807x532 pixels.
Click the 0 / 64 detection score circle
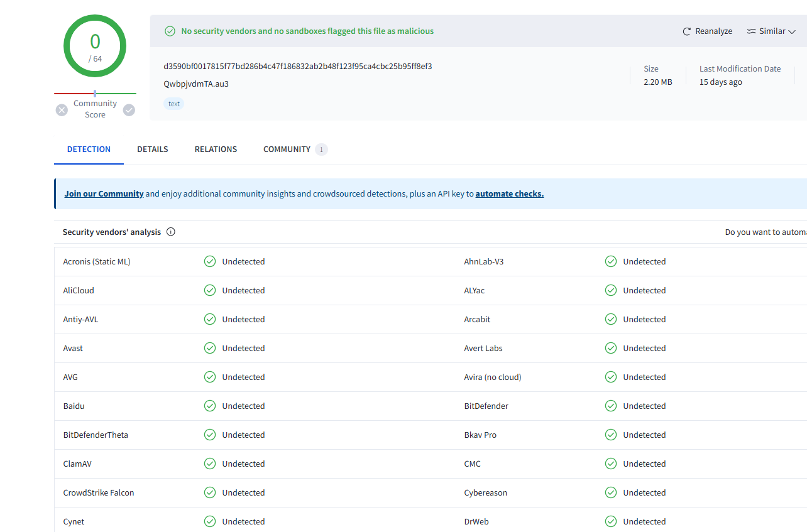(x=95, y=46)
